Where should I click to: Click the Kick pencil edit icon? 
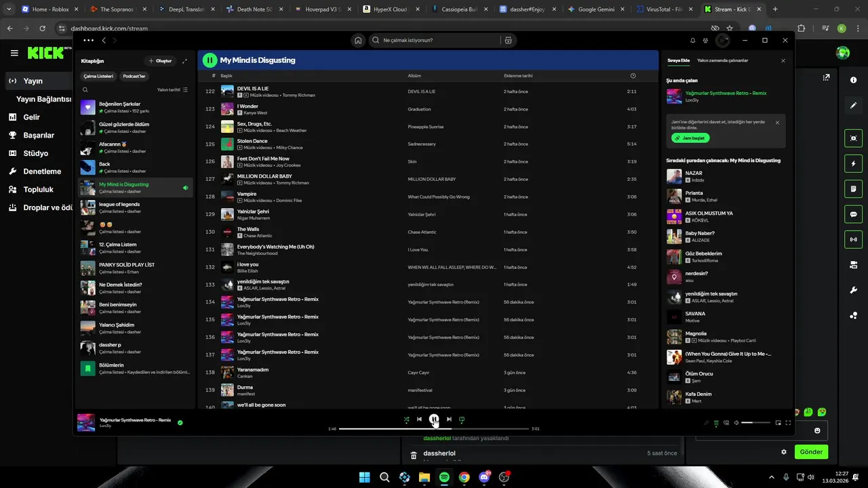coord(853,106)
